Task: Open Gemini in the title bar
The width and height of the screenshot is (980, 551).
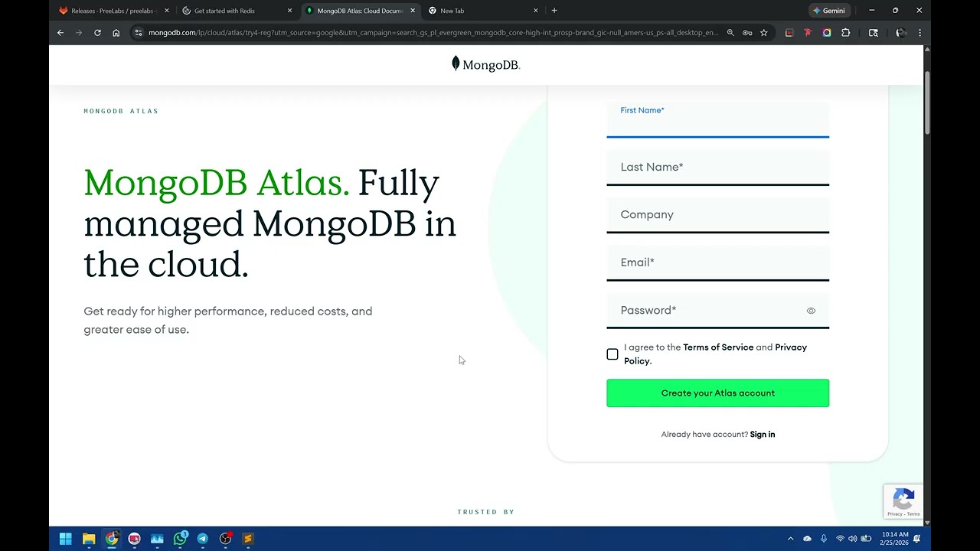Action: [x=829, y=11]
